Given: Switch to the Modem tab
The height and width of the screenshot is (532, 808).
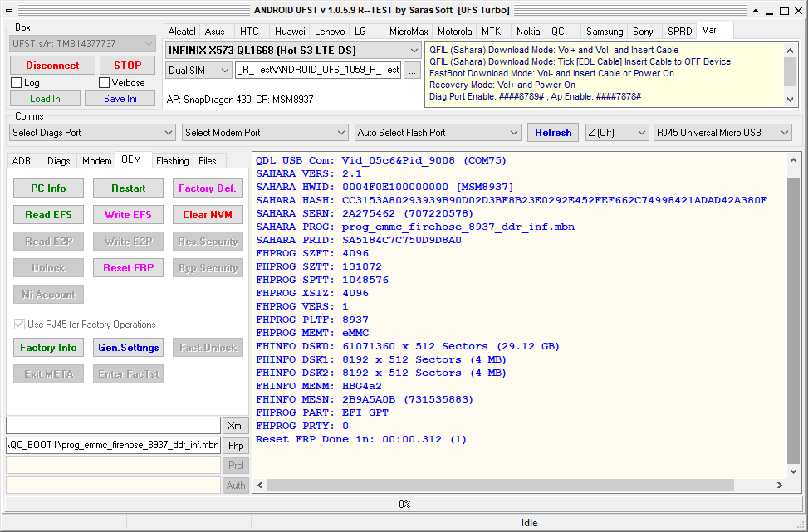Looking at the screenshot, I should tap(96, 161).
